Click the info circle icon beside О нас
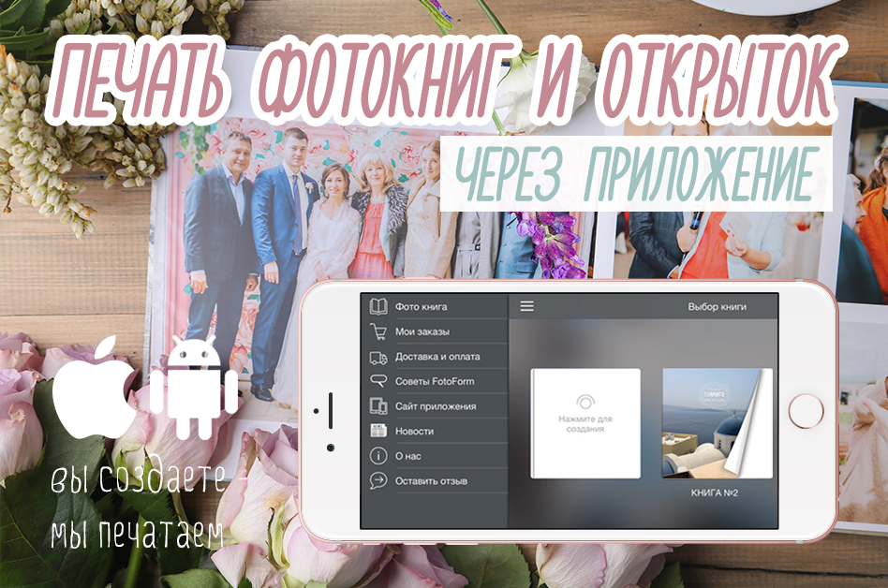 point(378,456)
